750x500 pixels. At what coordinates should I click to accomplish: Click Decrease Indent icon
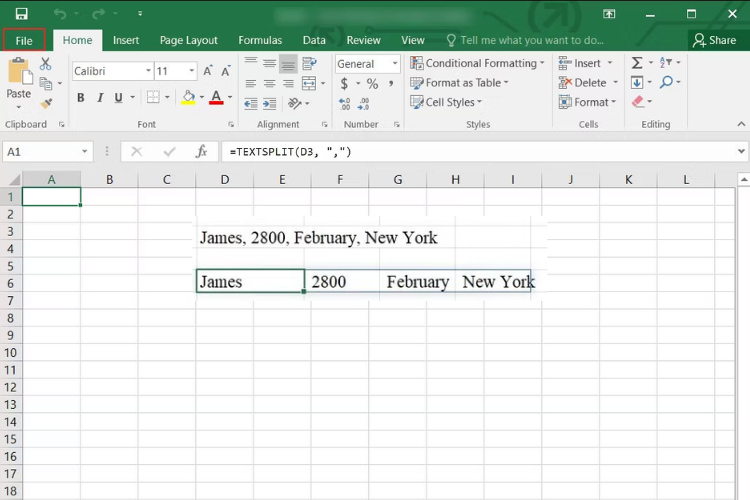[x=251, y=103]
